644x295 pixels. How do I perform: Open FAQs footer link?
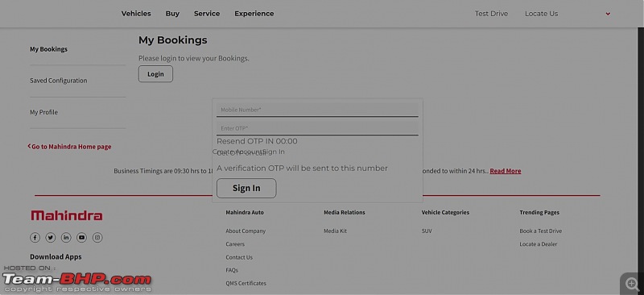[x=232, y=270]
